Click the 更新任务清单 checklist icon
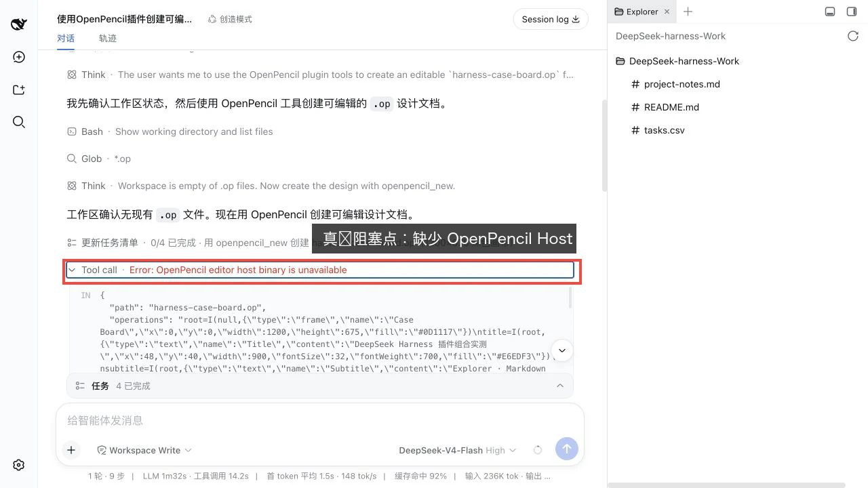Screen dimensions: 868x488 (72, 243)
